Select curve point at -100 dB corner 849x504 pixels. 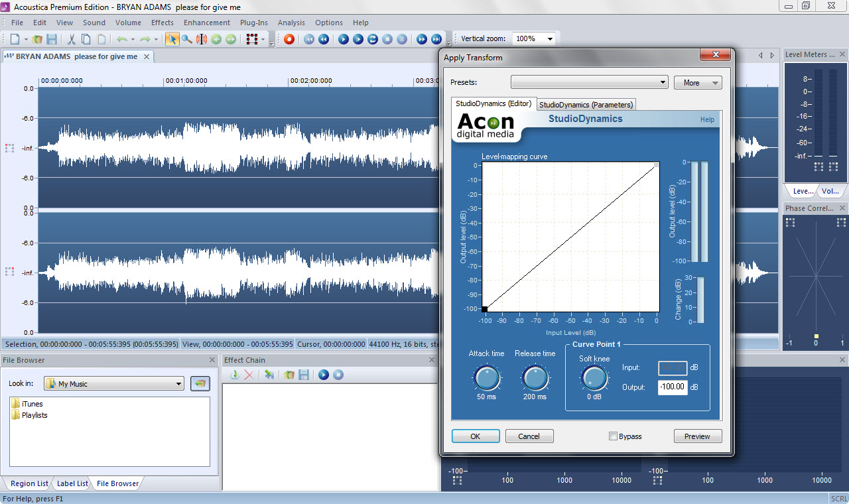point(484,309)
